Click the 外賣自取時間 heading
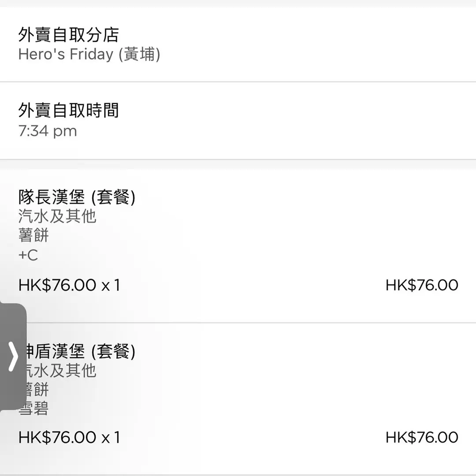 [x=68, y=110]
